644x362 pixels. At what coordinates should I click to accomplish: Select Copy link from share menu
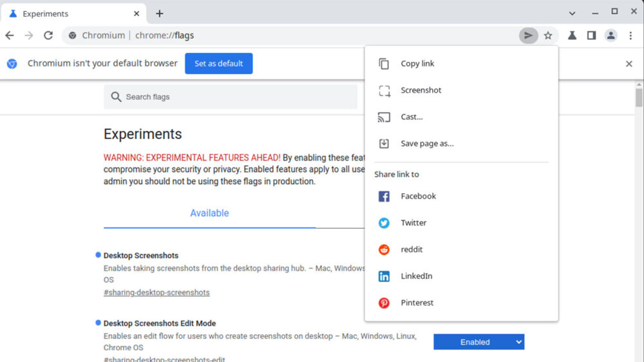coord(417,64)
